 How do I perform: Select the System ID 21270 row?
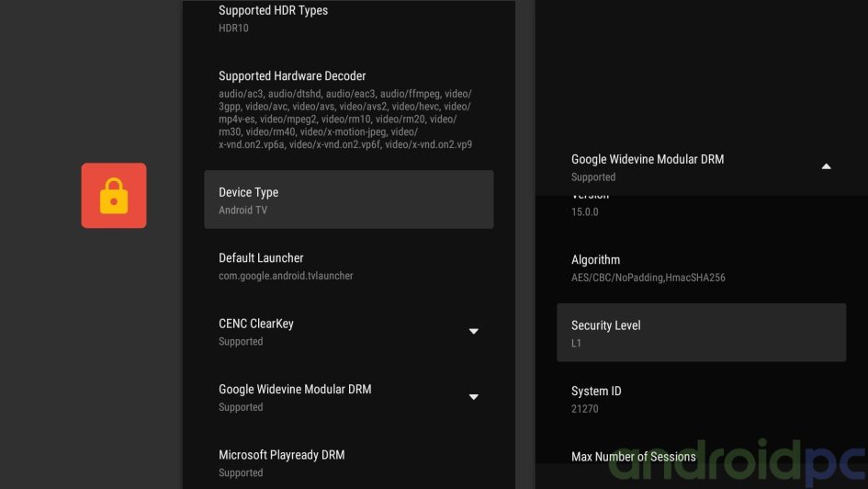coord(700,399)
